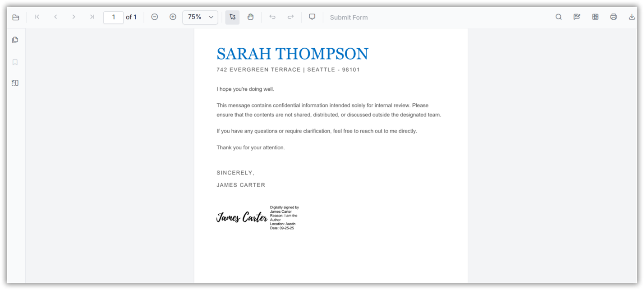Viewport: 644px width, 290px height.
Task: Click the James Carter digital signature
Action: tap(242, 217)
